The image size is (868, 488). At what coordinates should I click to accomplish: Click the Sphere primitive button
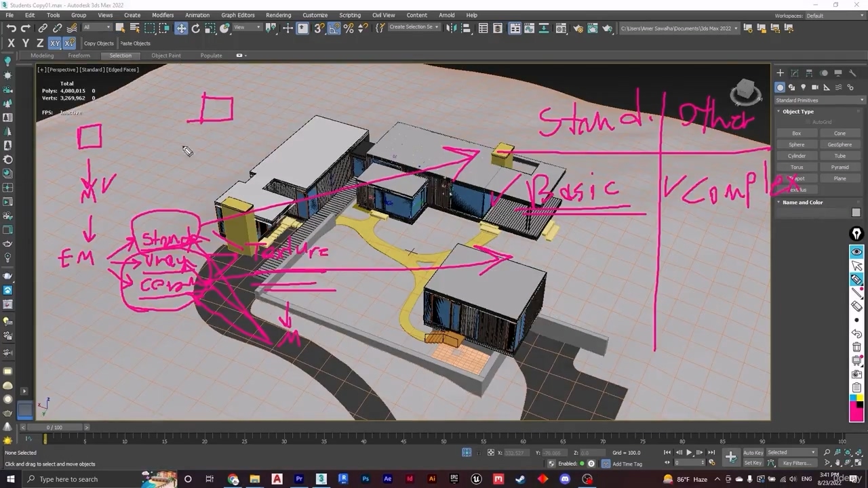(x=796, y=144)
